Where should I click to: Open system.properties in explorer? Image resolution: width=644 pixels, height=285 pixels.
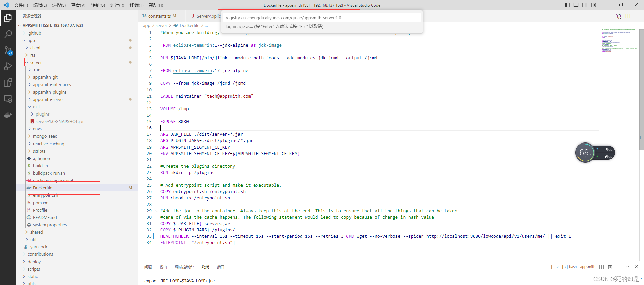click(x=77, y=225)
